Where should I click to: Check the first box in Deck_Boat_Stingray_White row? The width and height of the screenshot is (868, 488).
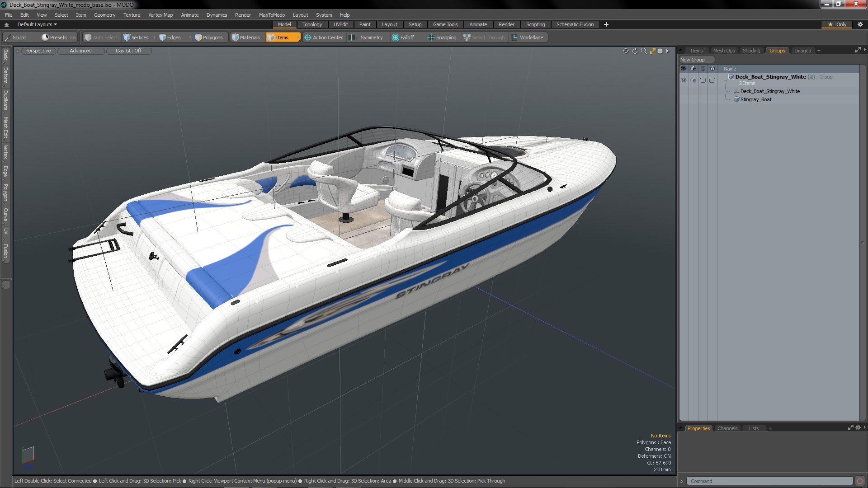(703, 80)
